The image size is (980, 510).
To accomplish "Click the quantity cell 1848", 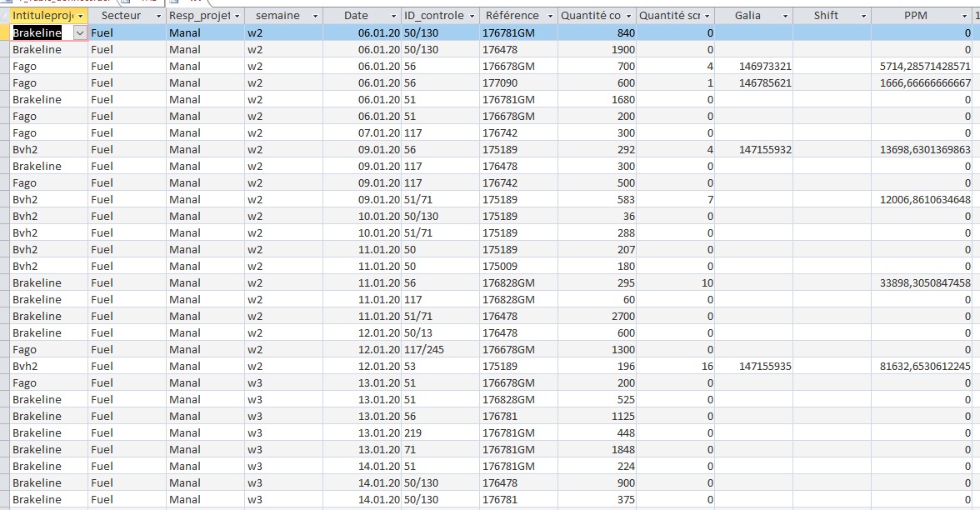I will [x=597, y=449].
